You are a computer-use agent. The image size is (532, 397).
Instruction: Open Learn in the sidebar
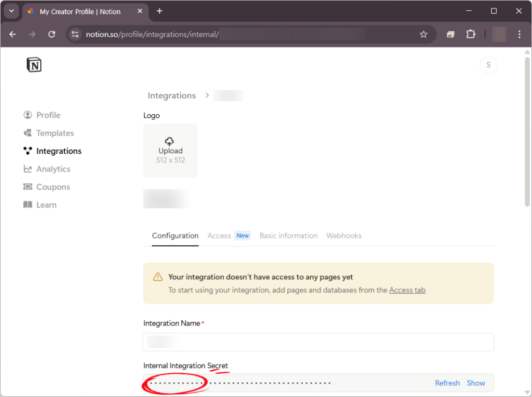40,205
